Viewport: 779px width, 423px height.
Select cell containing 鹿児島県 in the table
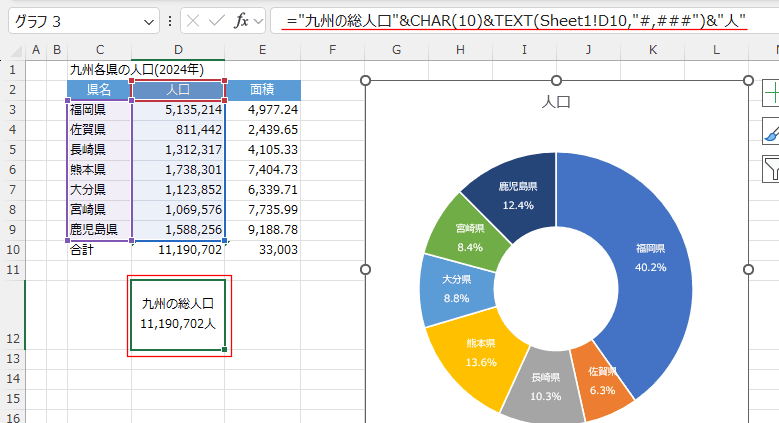coord(99,229)
